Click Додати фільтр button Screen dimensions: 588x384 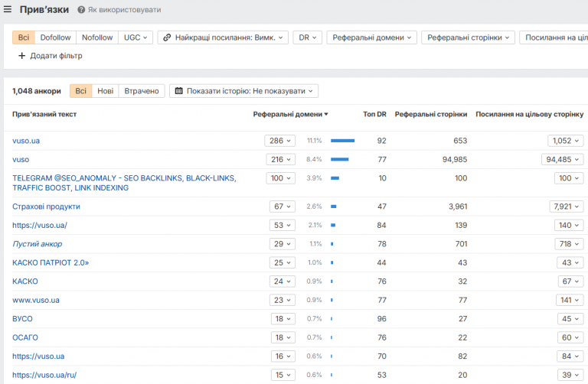click(x=51, y=56)
